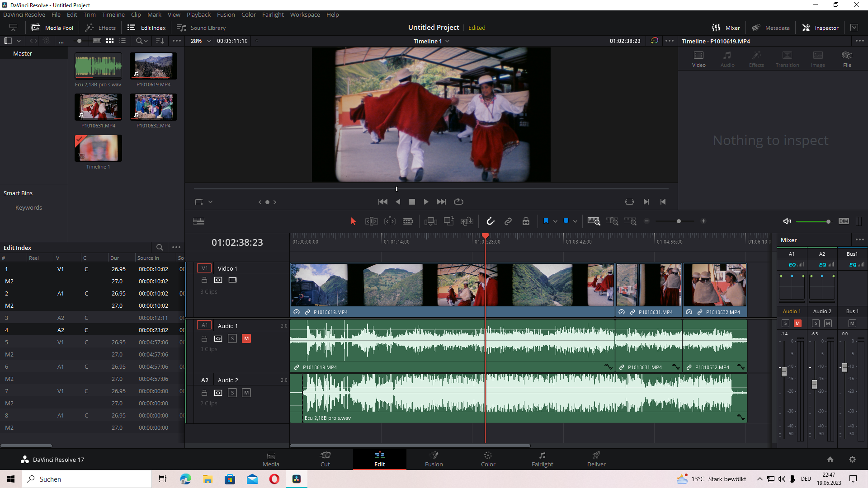Expand the Timeline 1 name dropdown

(x=448, y=41)
